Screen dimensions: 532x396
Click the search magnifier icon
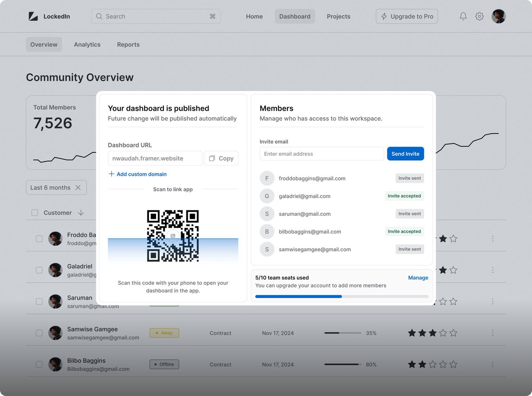99,16
